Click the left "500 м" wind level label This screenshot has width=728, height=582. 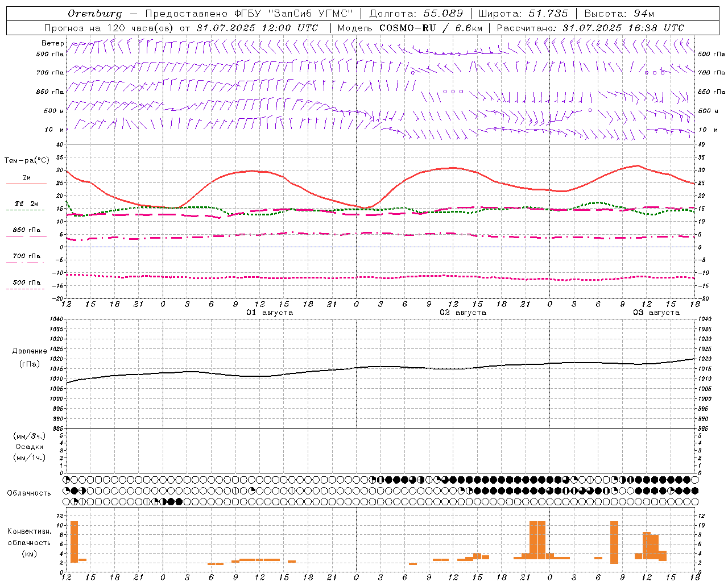pos(54,111)
